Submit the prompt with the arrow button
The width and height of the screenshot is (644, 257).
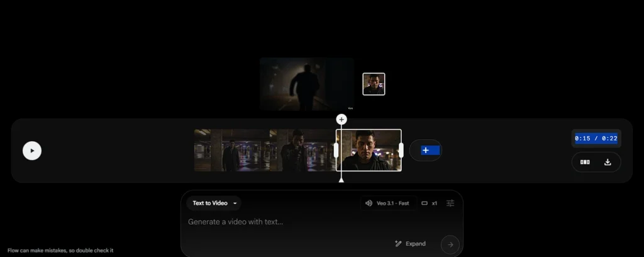[x=450, y=244]
